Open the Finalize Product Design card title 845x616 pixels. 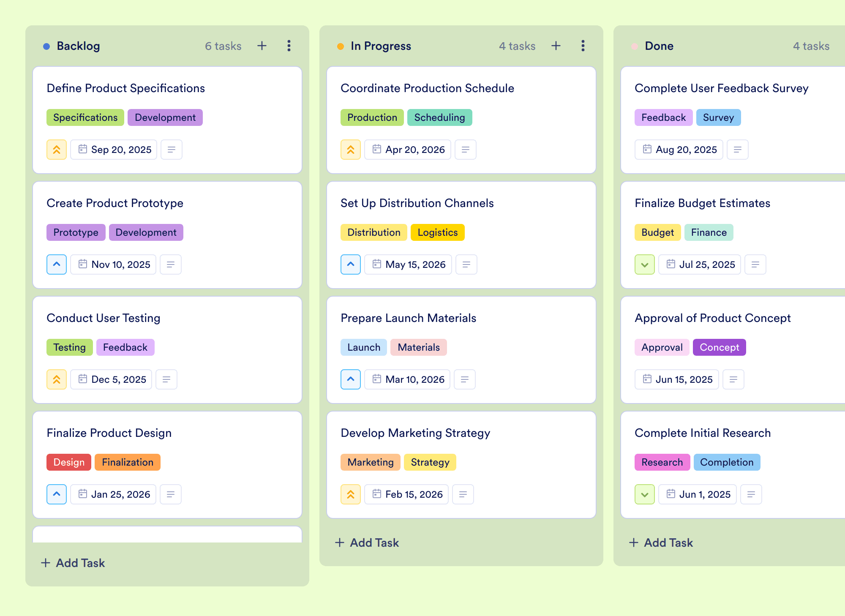click(109, 433)
